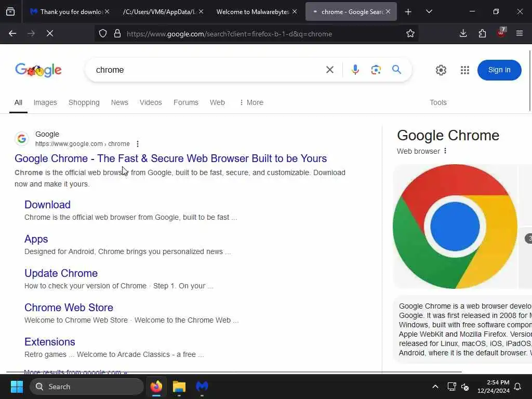Open the Extensions sitelink
Screen dimensions: 532x399
(x=50, y=342)
